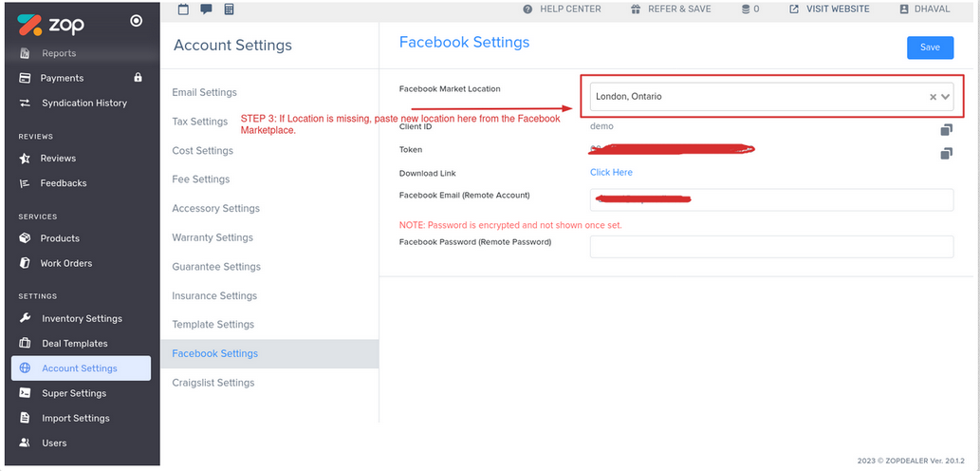Screen dimensions: 980x471
Task: Open the Facebook Market Location dropdown
Action: [771, 96]
